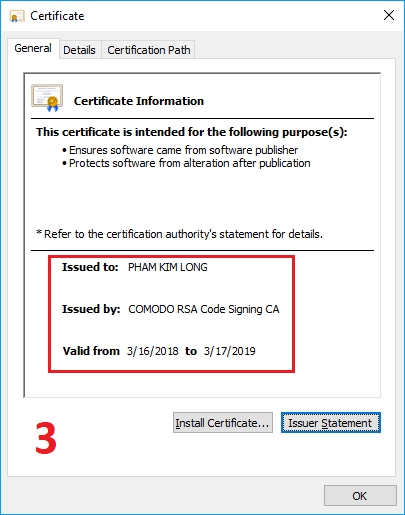This screenshot has height=515, width=405.
Task: Click the valid from date 3/16/2018
Action: point(152,351)
